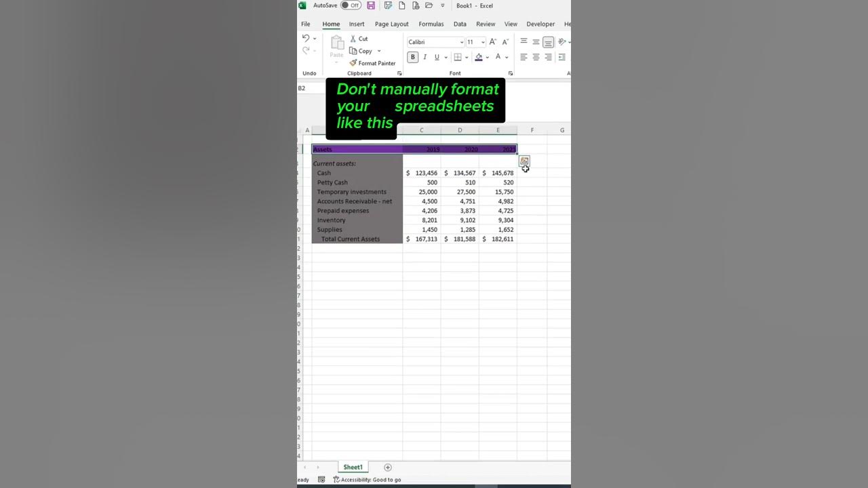868x488 pixels.
Task: Select the Sheet1 tab
Action: point(353,467)
